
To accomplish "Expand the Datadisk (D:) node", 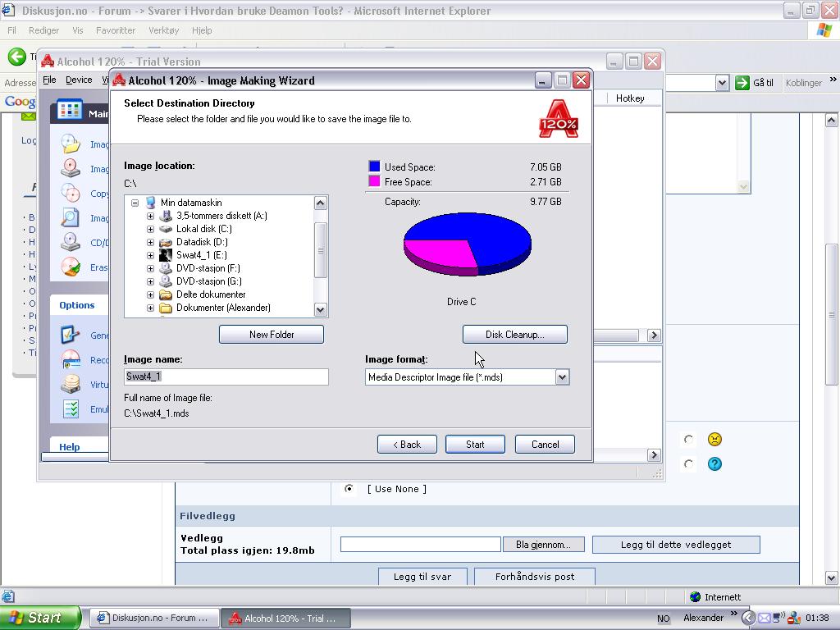I will [x=151, y=242].
